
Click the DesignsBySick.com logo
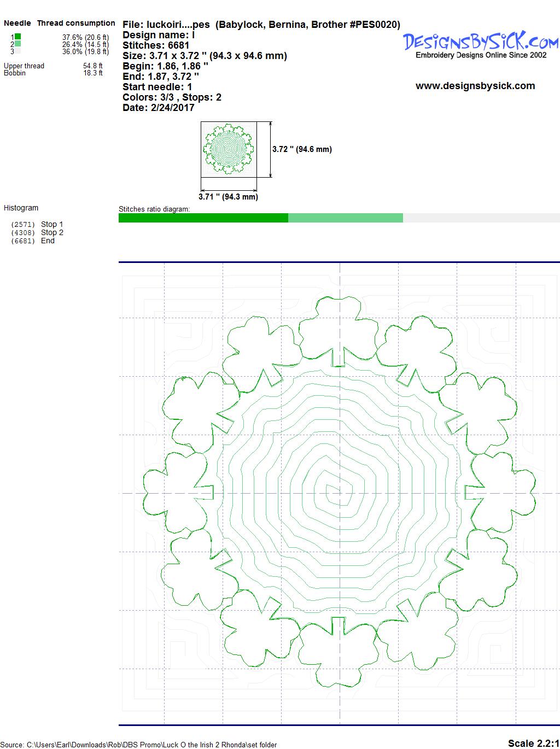pos(480,42)
